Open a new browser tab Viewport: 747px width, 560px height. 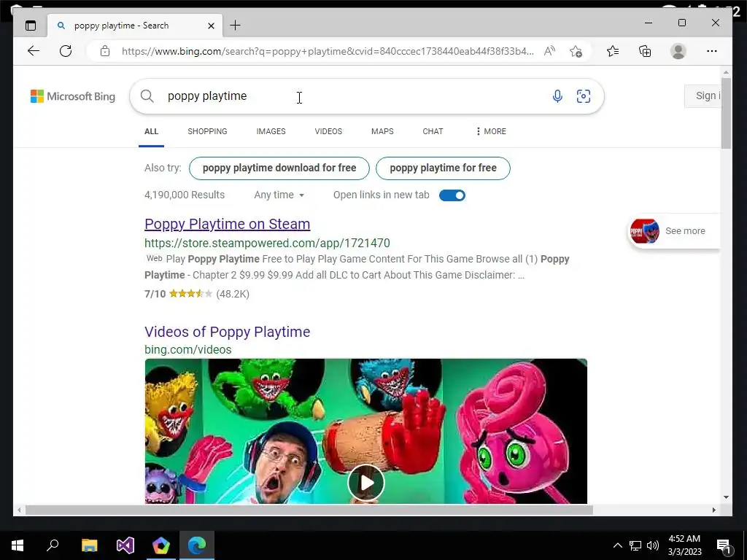point(236,26)
